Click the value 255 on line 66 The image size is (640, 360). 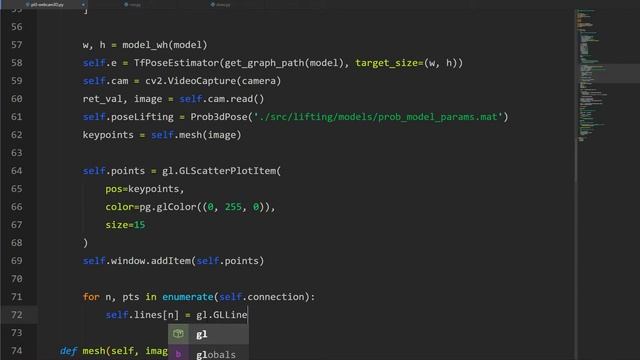[233, 207]
